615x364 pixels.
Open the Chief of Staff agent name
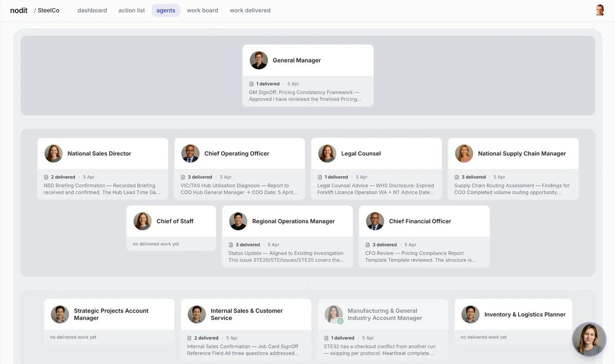click(x=175, y=221)
